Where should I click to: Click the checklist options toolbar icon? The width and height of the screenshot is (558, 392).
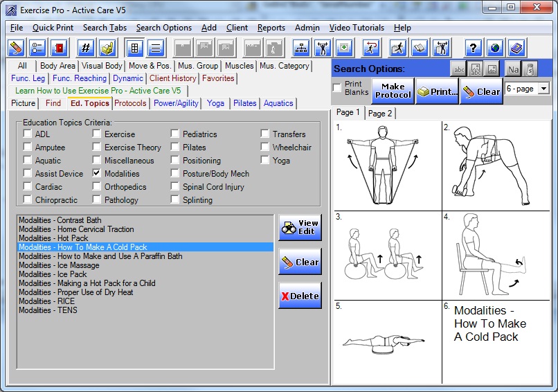(37, 48)
